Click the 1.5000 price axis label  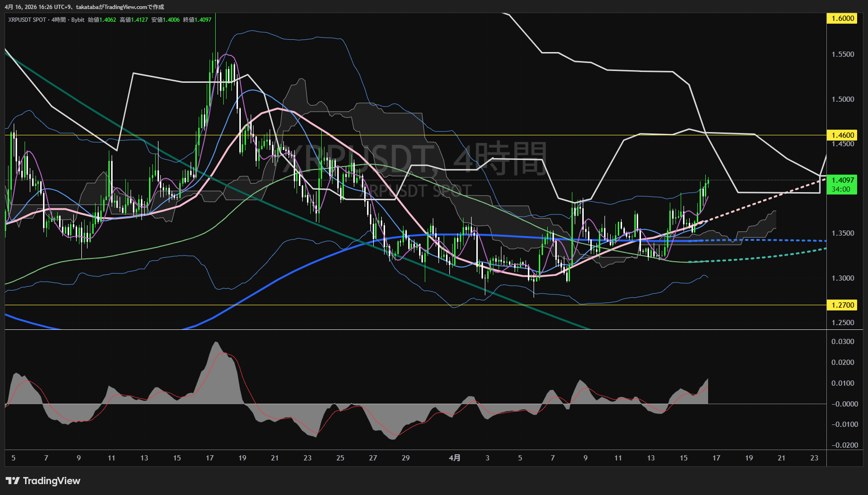(843, 99)
